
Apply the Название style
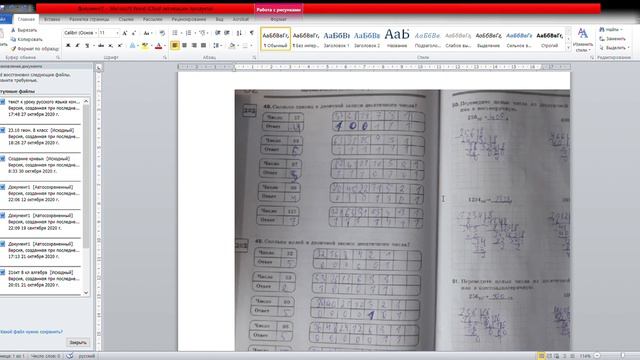pyautogui.click(x=397, y=39)
